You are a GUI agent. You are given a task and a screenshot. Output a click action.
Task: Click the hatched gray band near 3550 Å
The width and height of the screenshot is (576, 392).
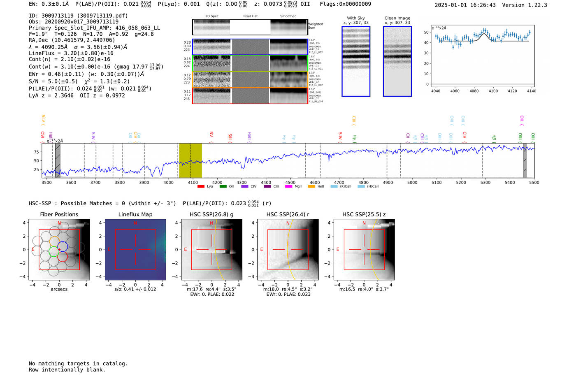(x=58, y=160)
